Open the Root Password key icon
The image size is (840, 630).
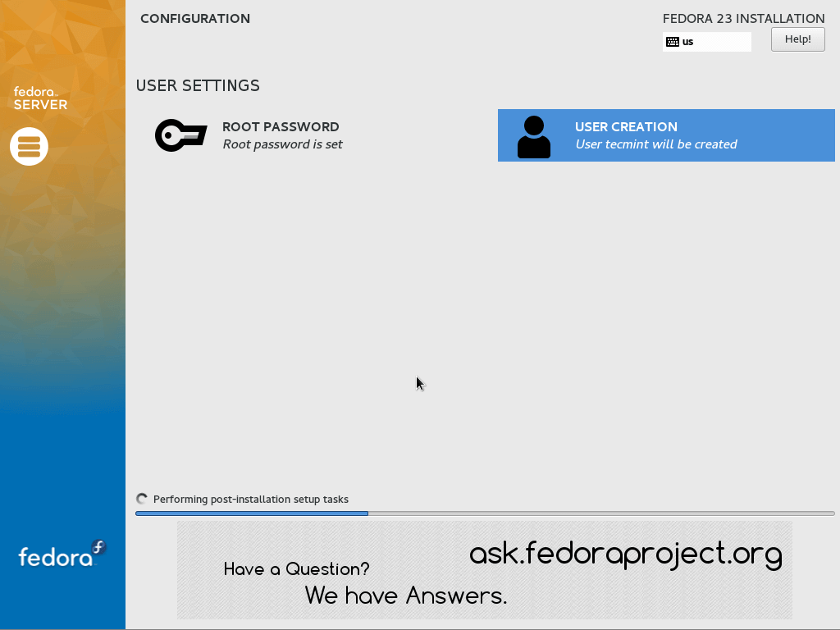pyautogui.click(x=181, y=135)
